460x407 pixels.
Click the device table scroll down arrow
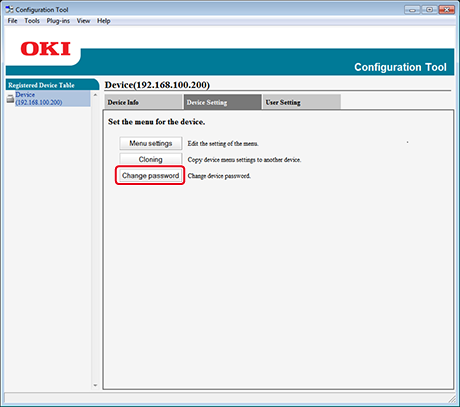click(x=95, y=385)
